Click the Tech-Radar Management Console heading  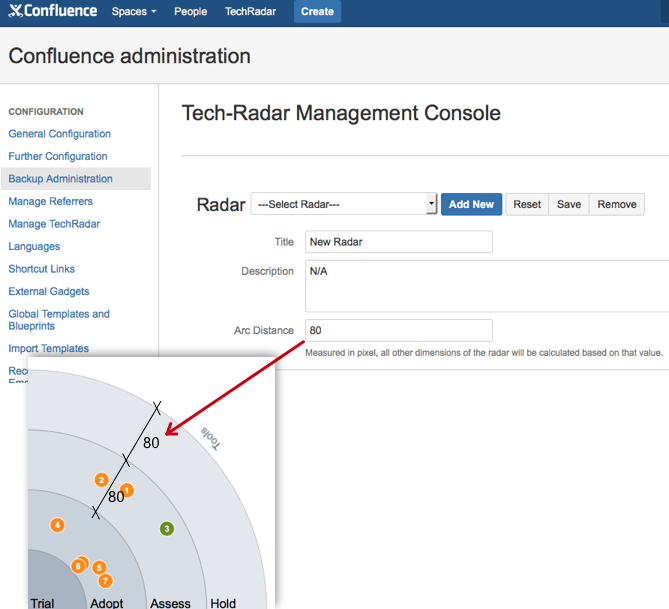341,113
